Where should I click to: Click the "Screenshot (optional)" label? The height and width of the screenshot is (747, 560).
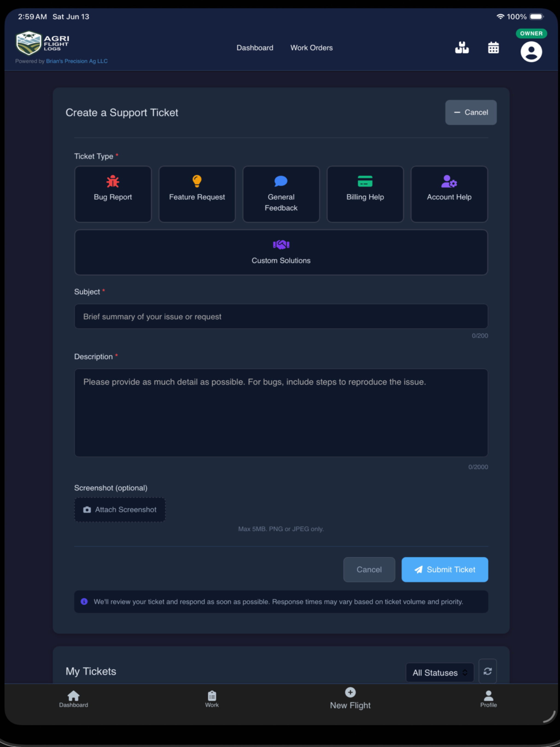(111, 488)
